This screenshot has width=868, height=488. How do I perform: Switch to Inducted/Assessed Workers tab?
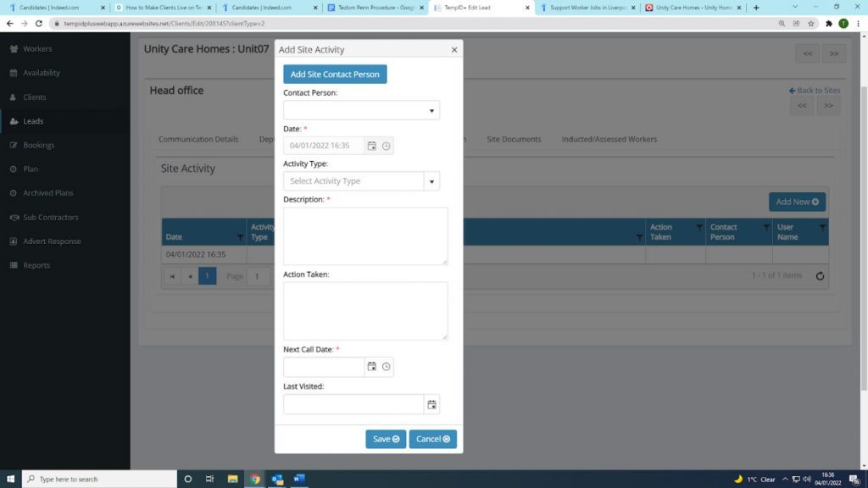609,139
